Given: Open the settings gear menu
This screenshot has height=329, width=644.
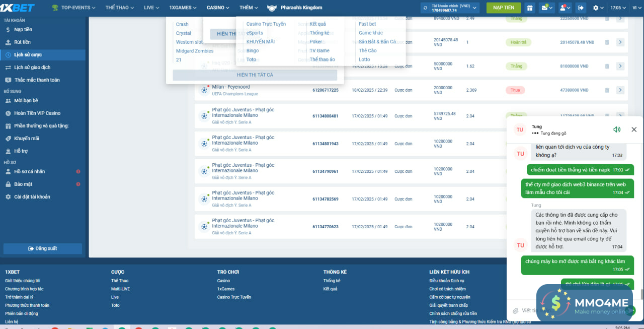Looking at the screenshot, I should click(x=598, y=8).
